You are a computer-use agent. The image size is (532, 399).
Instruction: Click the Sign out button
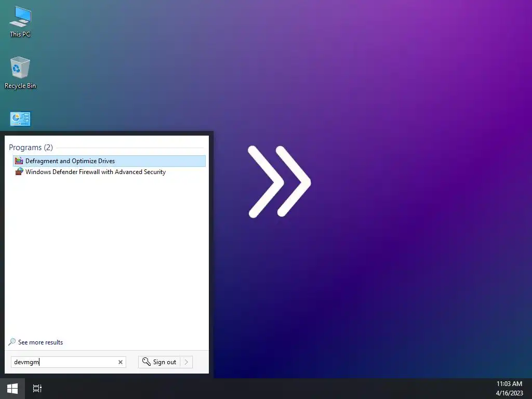point(159,362)
